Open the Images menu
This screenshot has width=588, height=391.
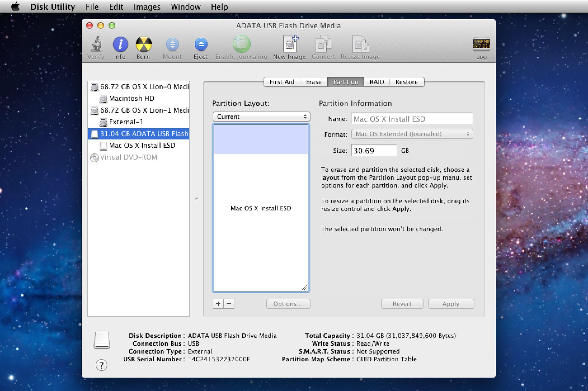[147, 7]
